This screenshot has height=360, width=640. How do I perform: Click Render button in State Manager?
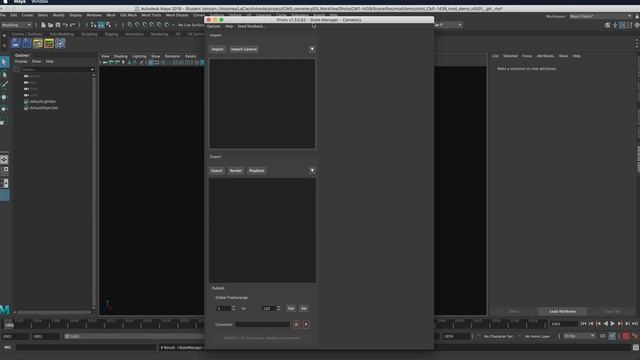[236, 171]
